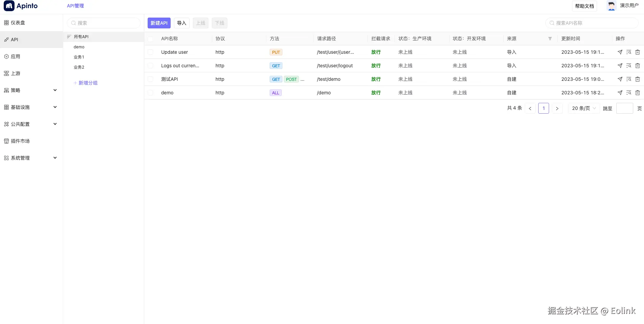644x324 pixels.
Task: Select 应用 in the sidebar
Action: click(x=31, y=56)
